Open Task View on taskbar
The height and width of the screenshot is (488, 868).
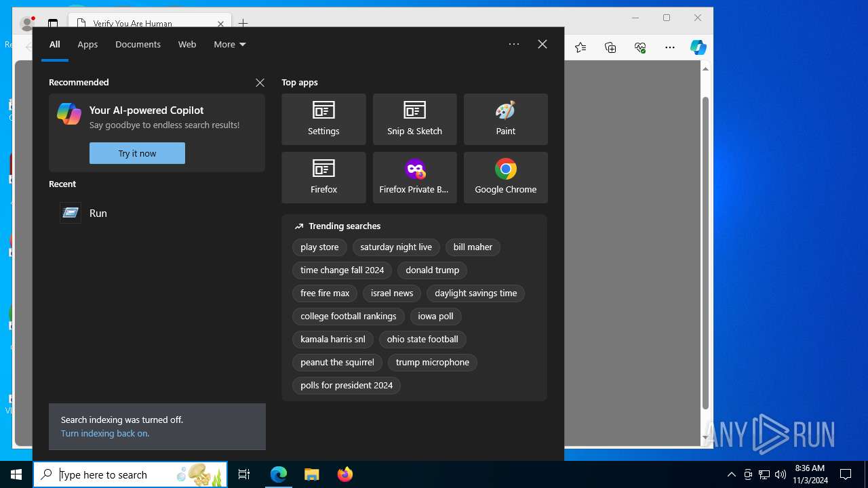[244, 474]
